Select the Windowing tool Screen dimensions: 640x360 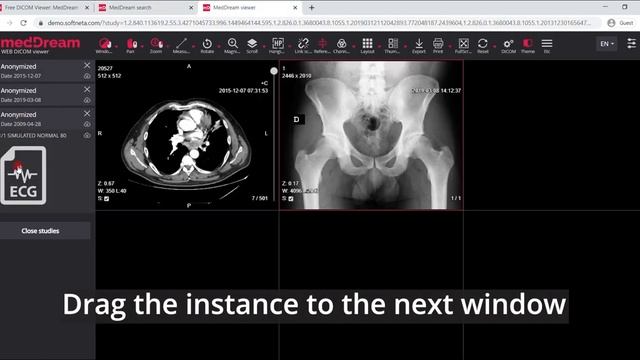point(104,45)
